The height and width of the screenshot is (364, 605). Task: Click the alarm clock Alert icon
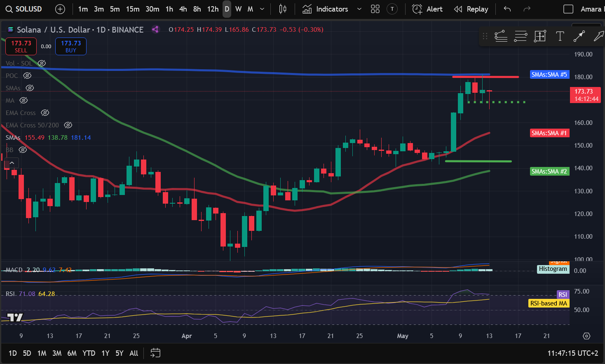pyautogui.click(x=417, y=9)
